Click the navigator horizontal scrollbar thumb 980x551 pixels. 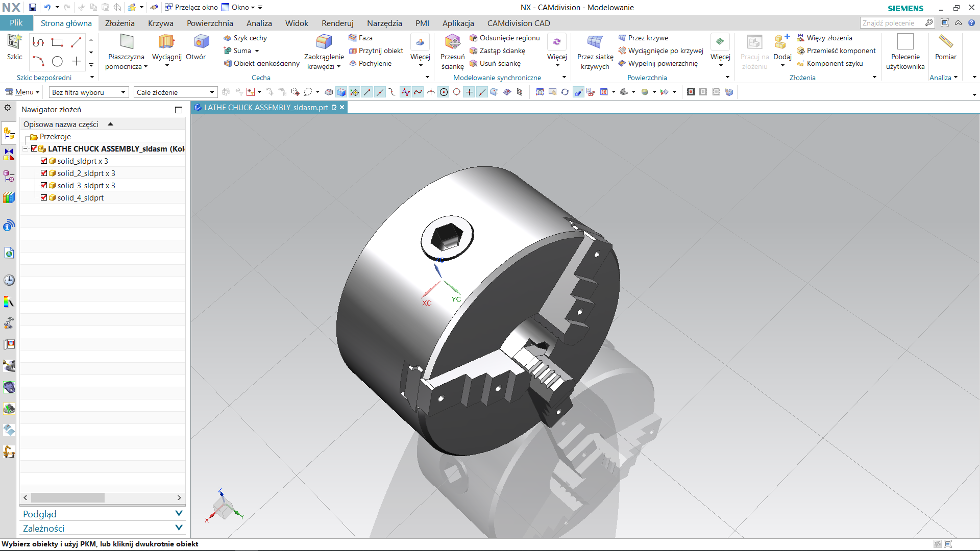(68, 497)
